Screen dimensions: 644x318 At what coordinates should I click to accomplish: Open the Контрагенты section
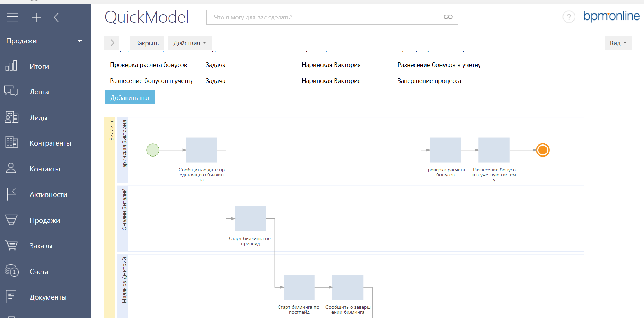(50, 143)
